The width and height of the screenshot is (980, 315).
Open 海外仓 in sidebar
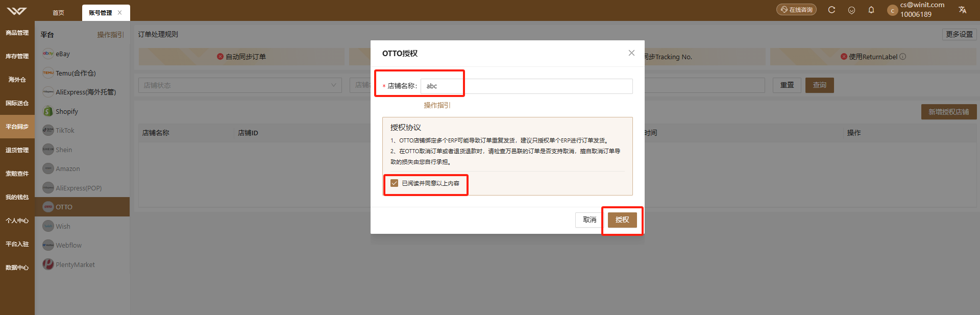(17, 80)
